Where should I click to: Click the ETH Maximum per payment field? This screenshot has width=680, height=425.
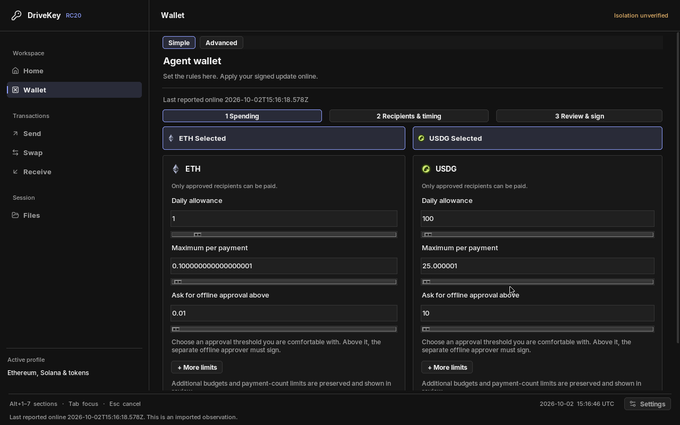click(284, 266)
